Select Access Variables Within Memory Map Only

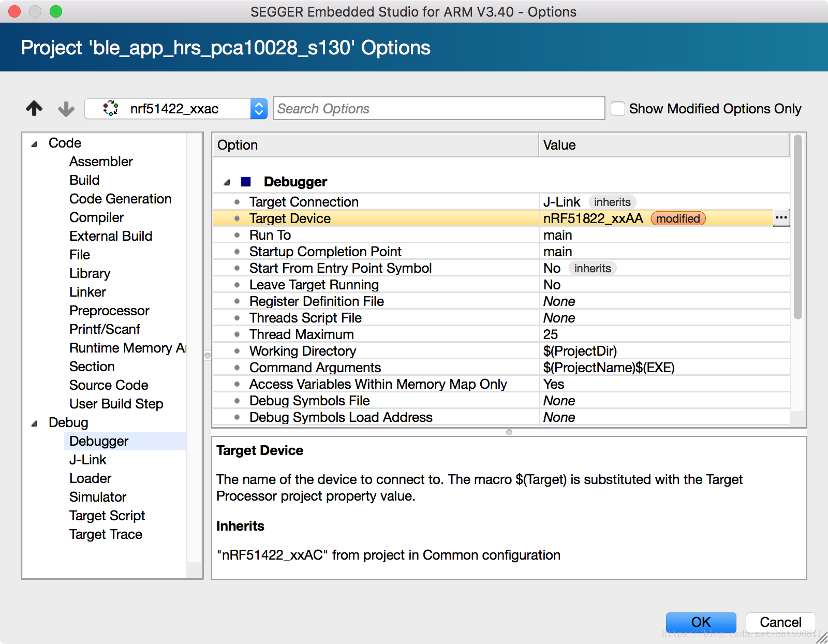(x=501, y=384)
